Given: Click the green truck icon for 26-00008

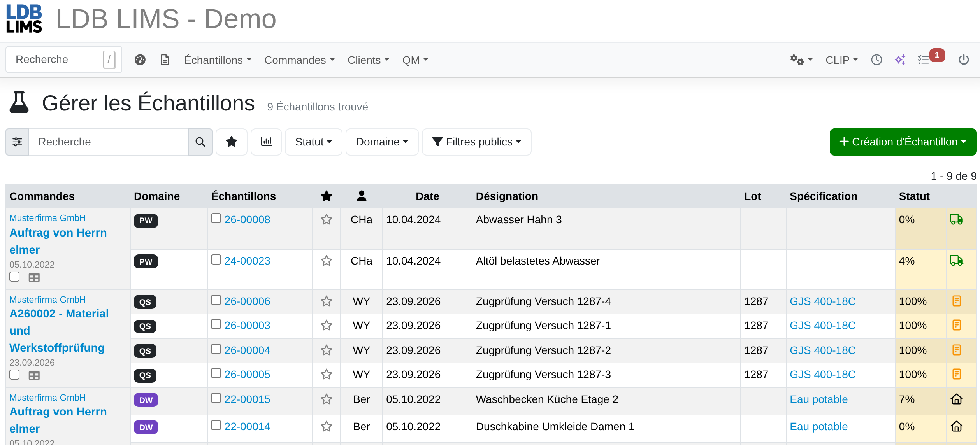Looking at the screenshot, I should point(956,219).
